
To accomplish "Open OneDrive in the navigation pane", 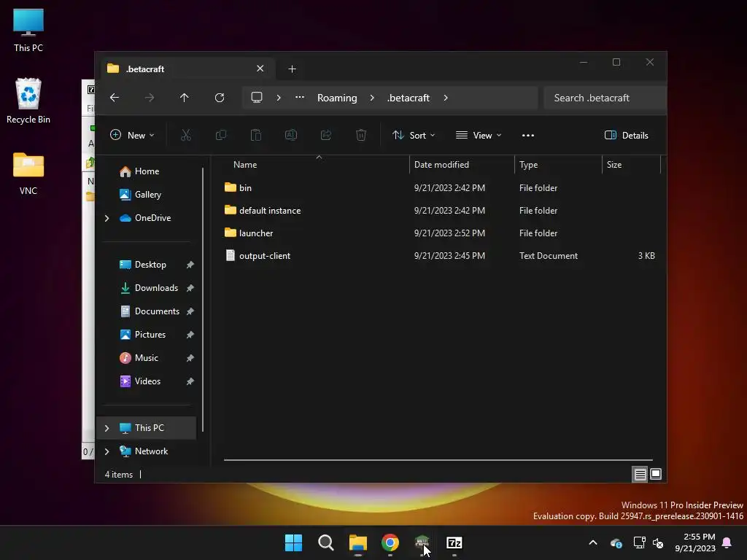I will [152, 218].
